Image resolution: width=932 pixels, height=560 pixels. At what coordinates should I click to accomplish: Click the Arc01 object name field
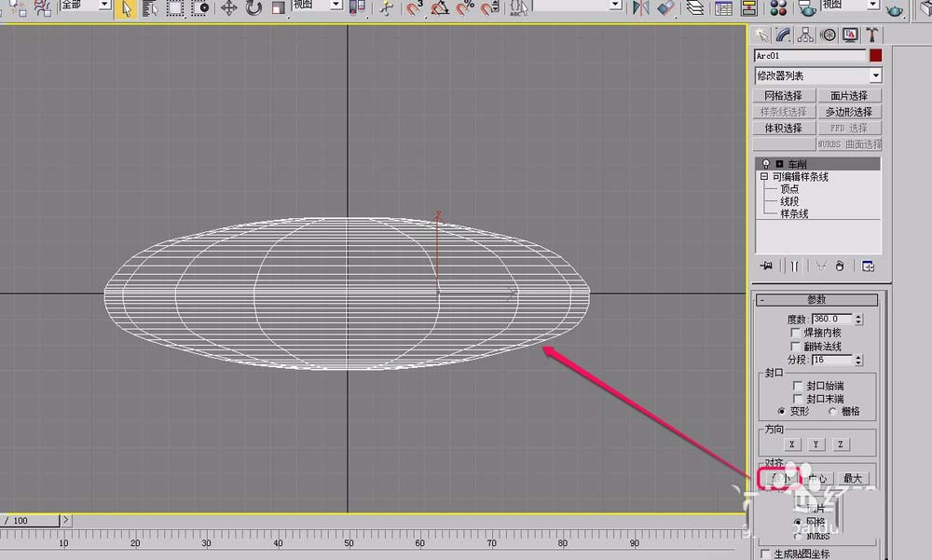click(810, 56)
